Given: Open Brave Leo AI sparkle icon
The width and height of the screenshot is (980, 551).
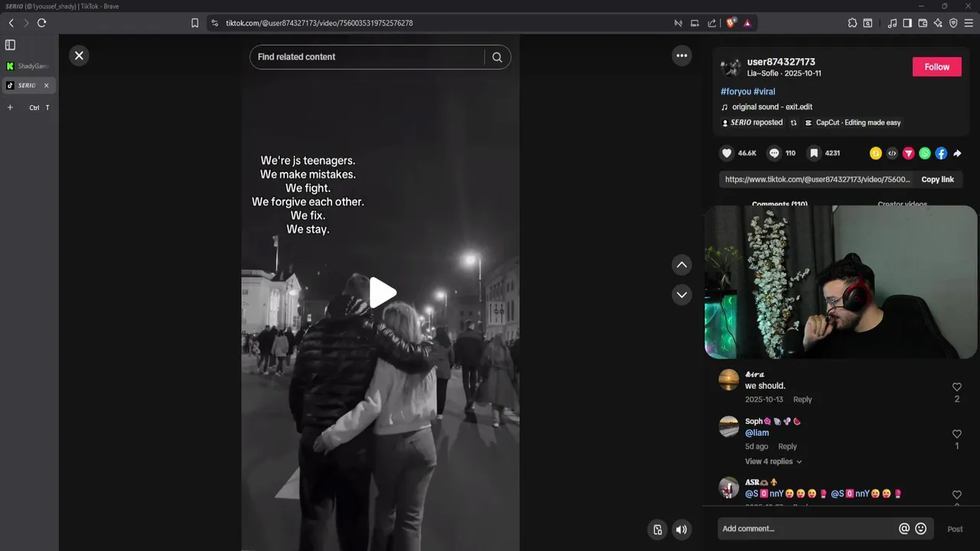Looking at the screenshot, I should (x=938, y=23).
